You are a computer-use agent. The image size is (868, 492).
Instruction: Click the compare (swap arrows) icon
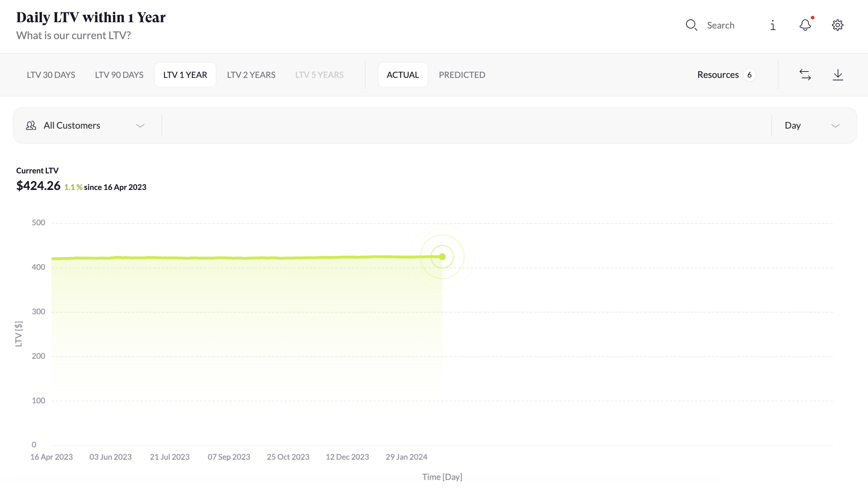[x=805, y=74]
